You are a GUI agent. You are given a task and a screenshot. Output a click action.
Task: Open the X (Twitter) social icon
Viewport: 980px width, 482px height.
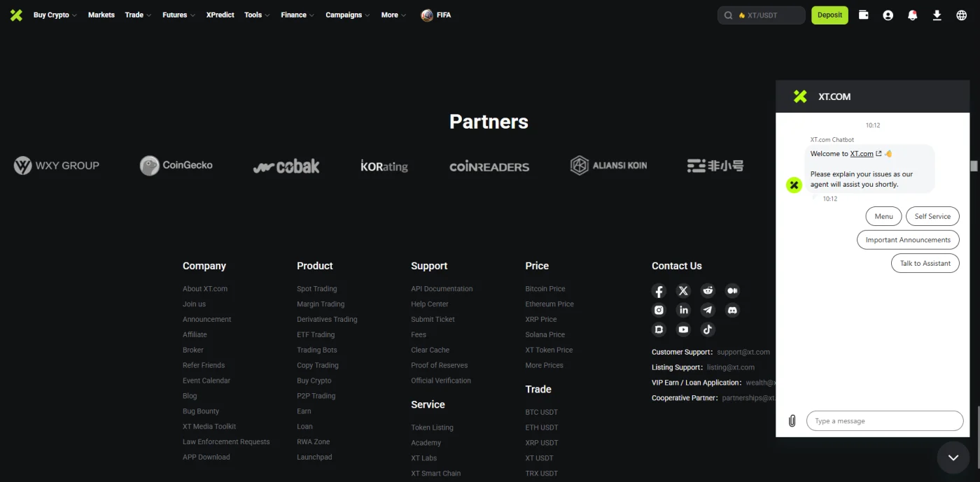click(683, 291)
